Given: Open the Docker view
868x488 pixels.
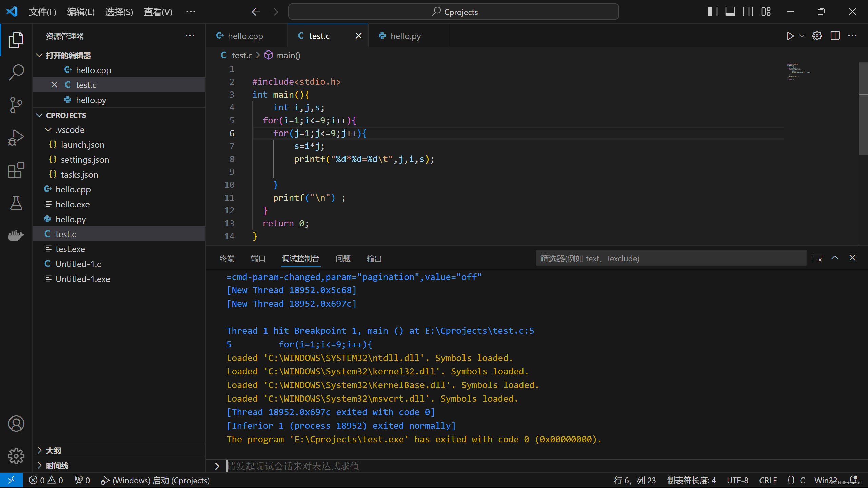Looking at the screenshot, I should (x=16, y=235).
